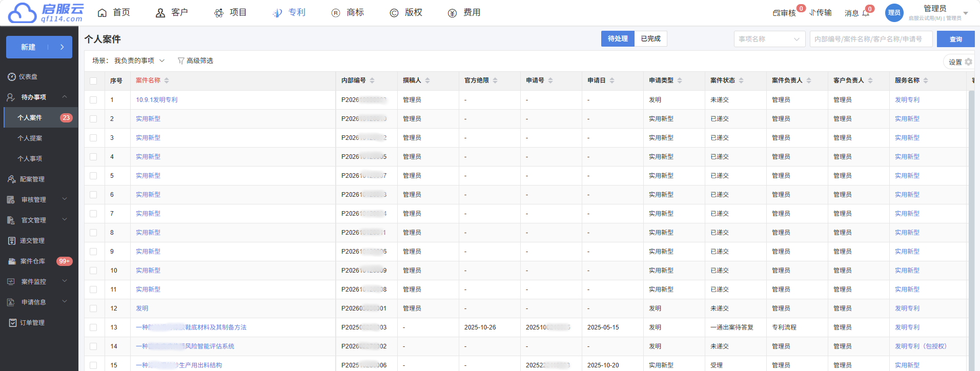Check the checkbox for row 8
The height and width of the screenshot is (371, 980).
point(93,233)
